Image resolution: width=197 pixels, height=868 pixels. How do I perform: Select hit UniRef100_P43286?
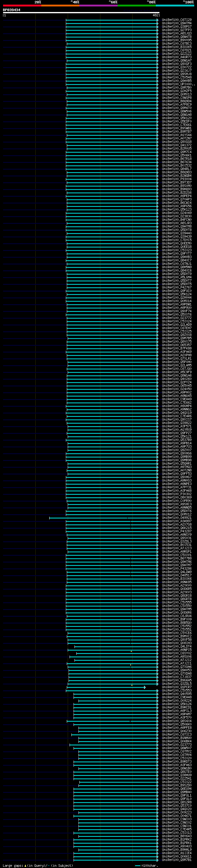(x=177, y=569)
